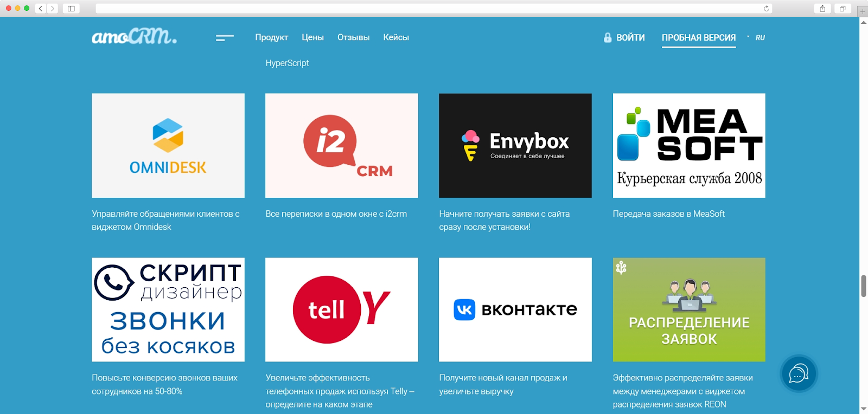Click the page's vertical scrollbar thumb
This screenshot has height=414, width=868.
pyautogui.click(x=863, y=286)
